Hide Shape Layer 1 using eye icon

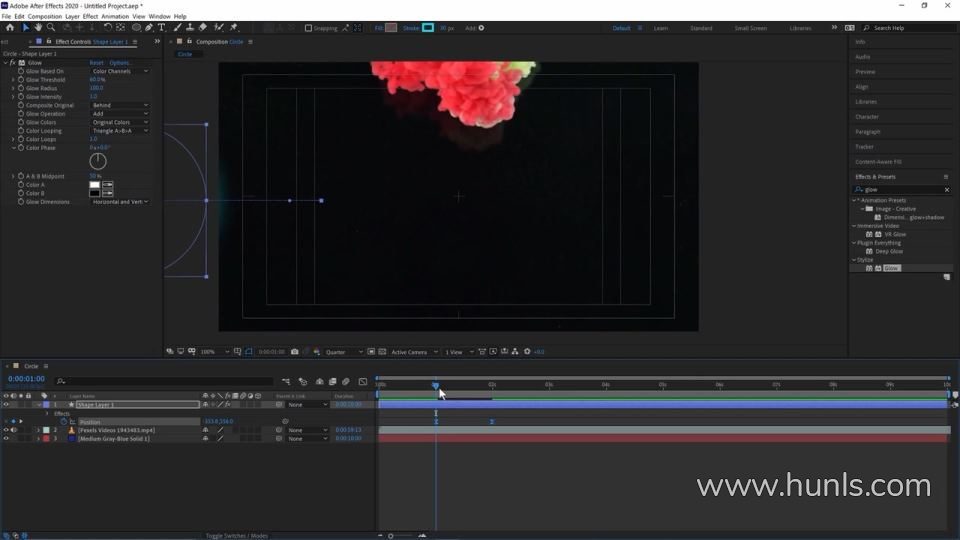[x=6, y=405]
